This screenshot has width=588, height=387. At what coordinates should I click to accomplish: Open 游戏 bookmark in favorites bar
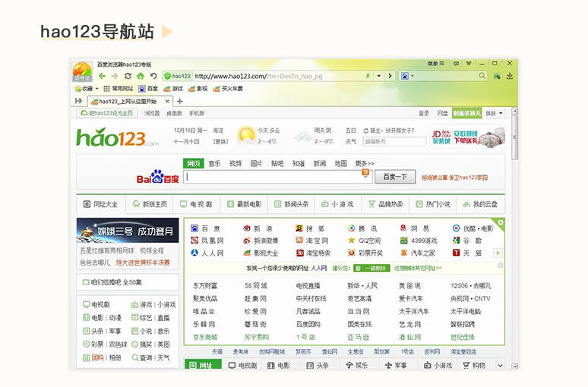tap(175, 89)
